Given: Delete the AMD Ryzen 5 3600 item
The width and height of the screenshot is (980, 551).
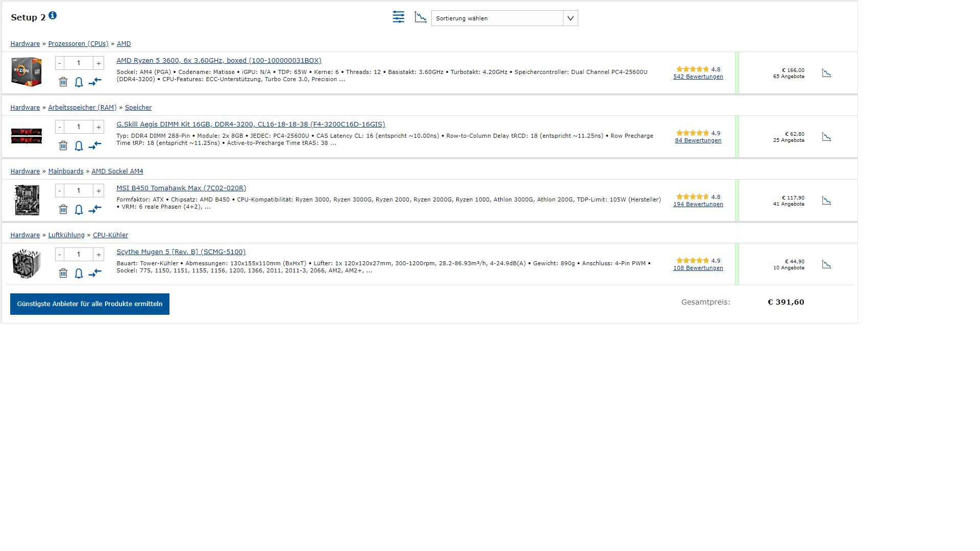Looking at the screenshot, I should coord(63,82).
